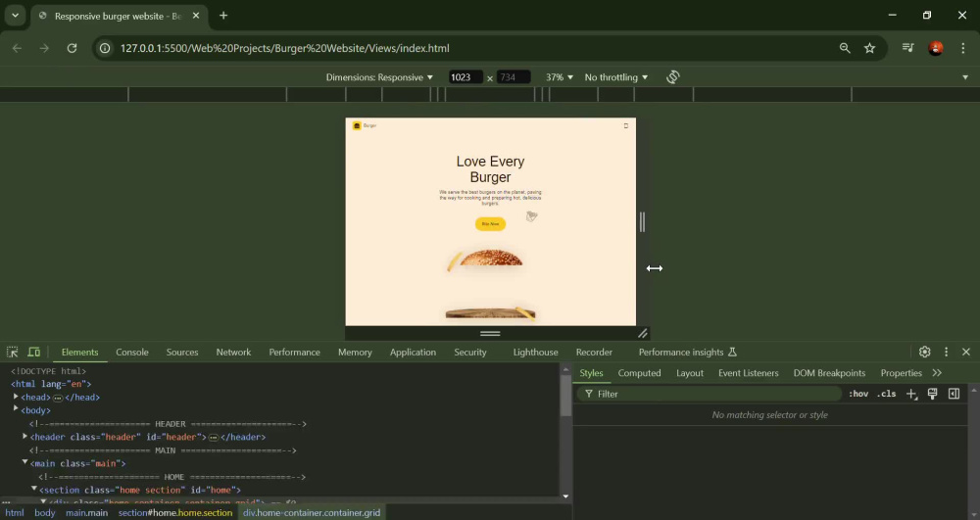Open the Performance insights tab
Image resolution: width=980 pixels, height=520 pixels.
(x=688, y=353)
